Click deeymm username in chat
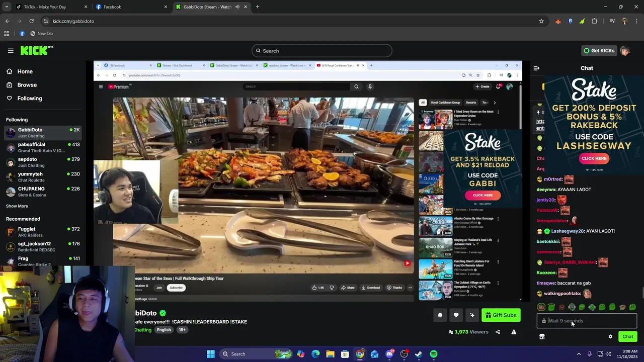Image resolution: width=644 pixels, height=362 pixels. coord(546,190)
